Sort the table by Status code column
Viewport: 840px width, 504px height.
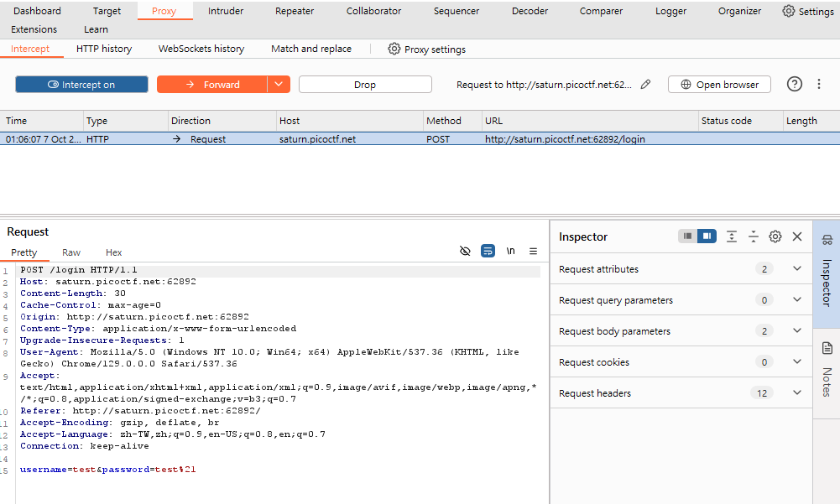click(740, 121)
